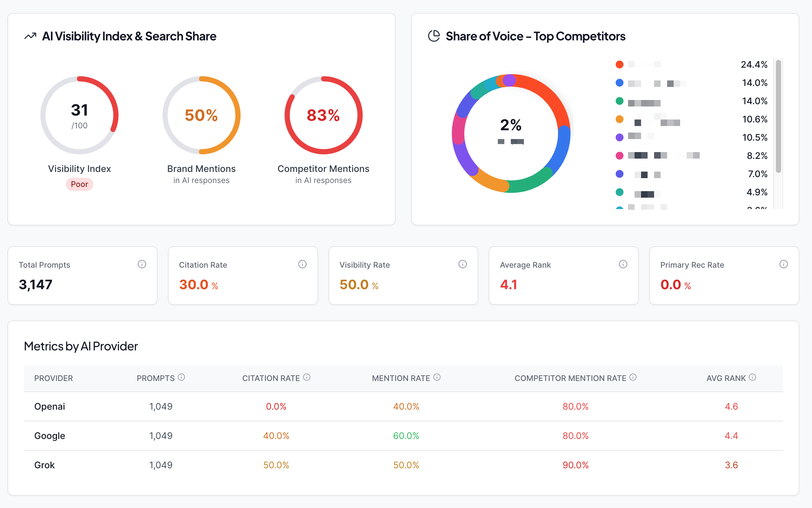This screenshot has width=812, height=508.
Task: Click info icon on Citation Rate card
Action: 302,264
